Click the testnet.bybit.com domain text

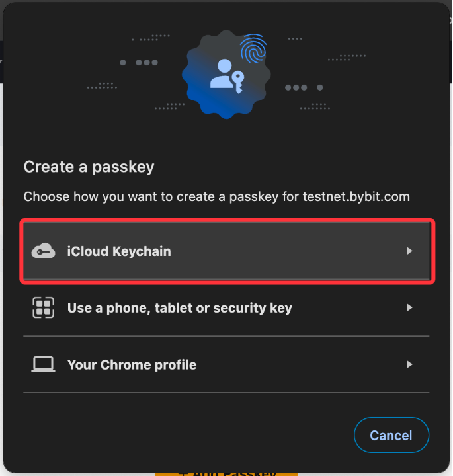pos(356,196)
